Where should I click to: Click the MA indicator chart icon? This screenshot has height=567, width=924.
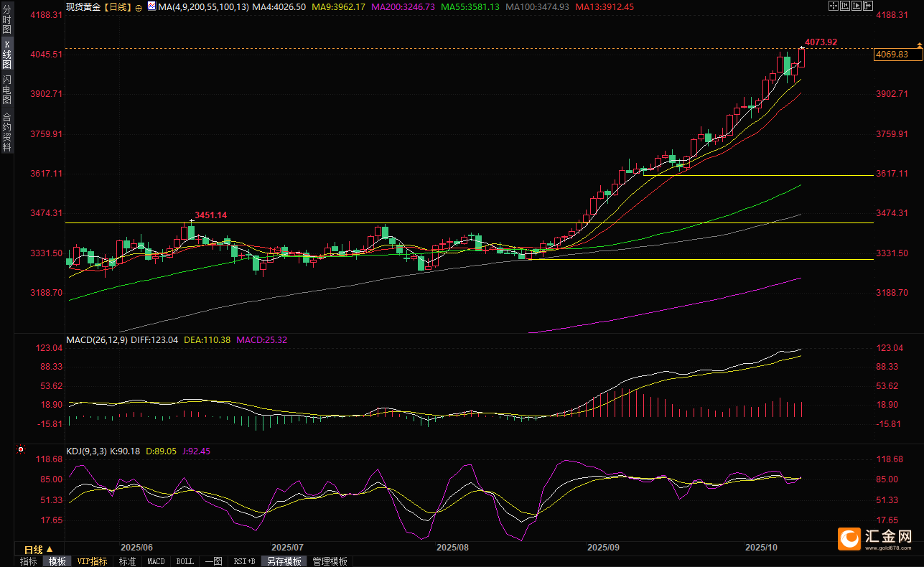[151, 6]
